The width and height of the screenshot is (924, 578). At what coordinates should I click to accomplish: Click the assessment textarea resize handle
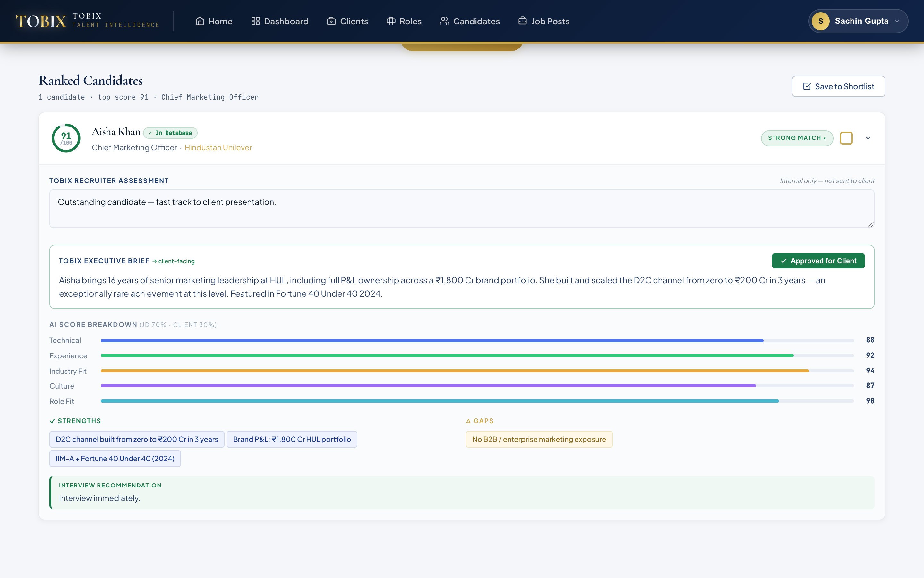coord(870,224)
